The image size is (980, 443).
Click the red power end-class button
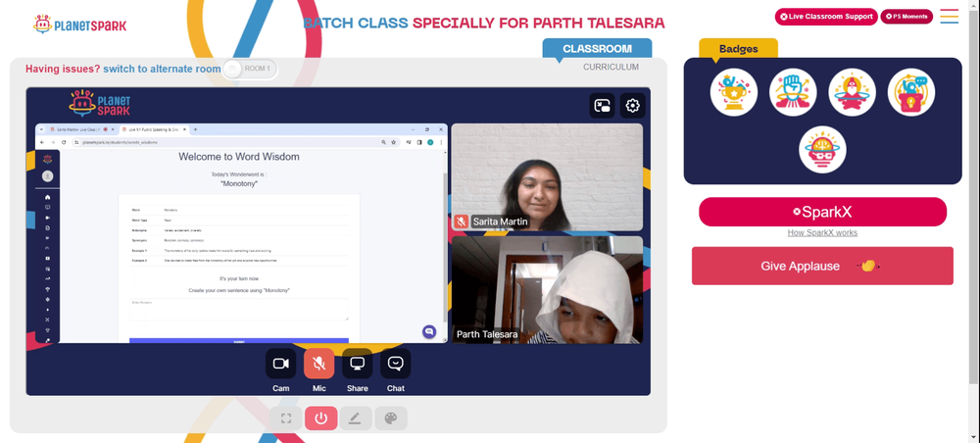321,418
